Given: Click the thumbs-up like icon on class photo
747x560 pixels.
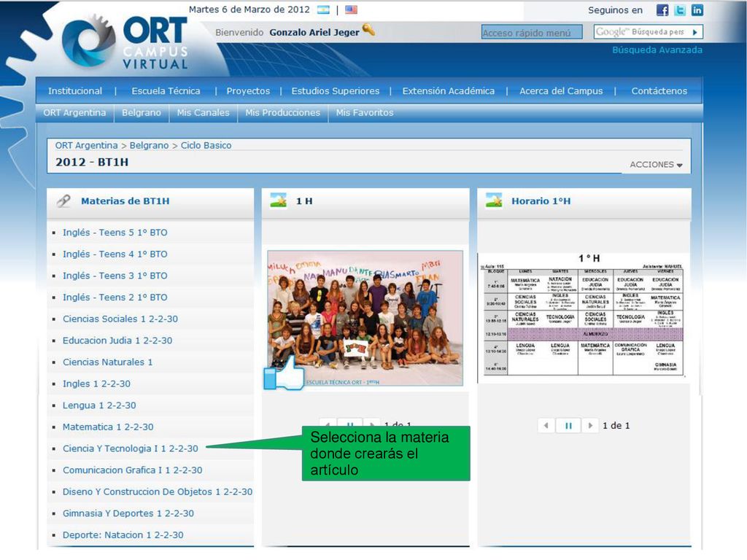Looking at the screenshot, I should 285,373.
